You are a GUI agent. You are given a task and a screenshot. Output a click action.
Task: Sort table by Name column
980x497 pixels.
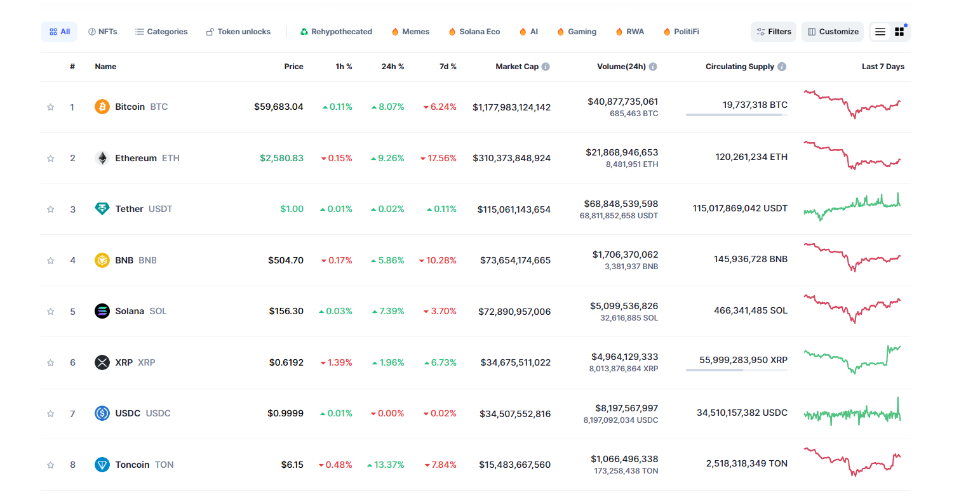click(105, 67)
